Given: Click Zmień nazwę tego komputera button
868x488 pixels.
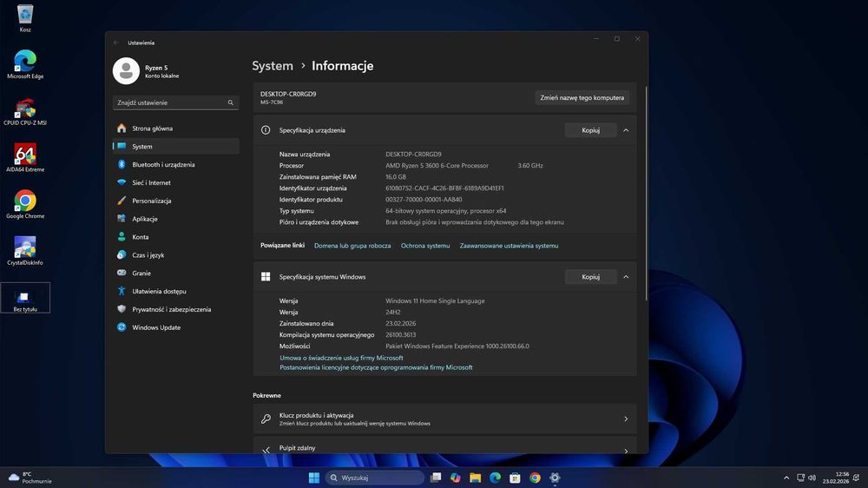Looking at the screenshot, I should pos(582,98).
